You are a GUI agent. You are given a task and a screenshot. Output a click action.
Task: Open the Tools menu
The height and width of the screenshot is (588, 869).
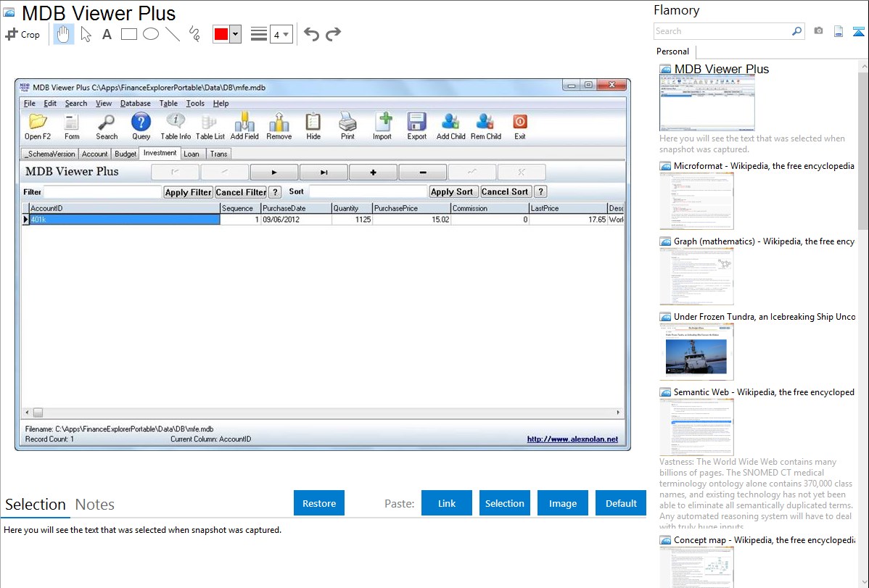195,104
